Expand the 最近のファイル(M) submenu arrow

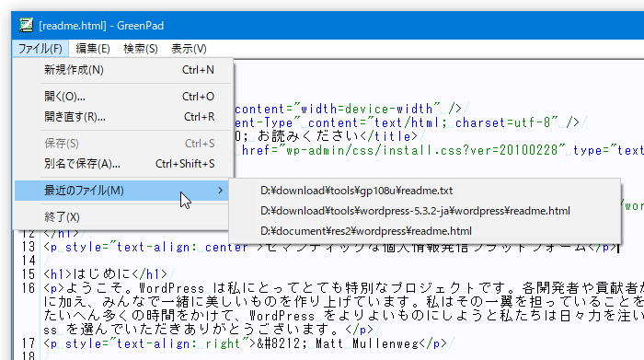[221, 191]
